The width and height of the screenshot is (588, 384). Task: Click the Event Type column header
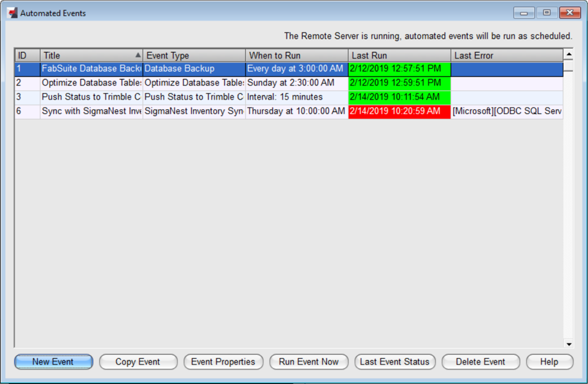194,56
